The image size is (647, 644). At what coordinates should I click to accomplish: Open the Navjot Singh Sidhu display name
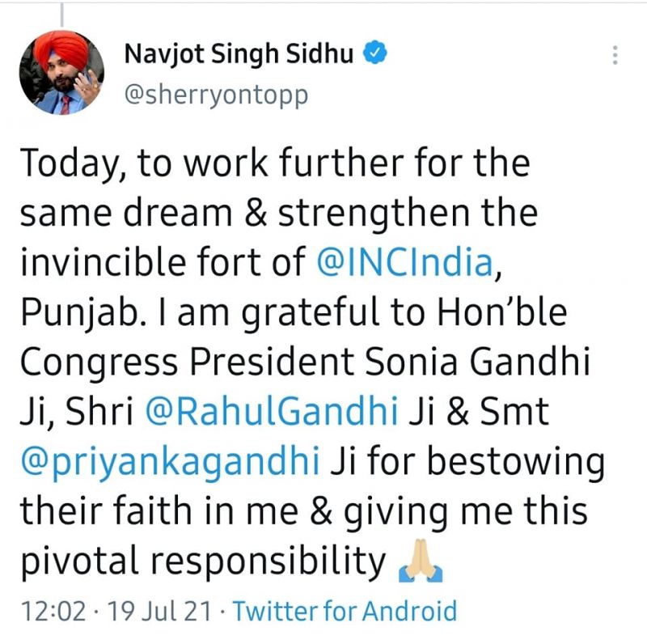(x=240, y=56)
